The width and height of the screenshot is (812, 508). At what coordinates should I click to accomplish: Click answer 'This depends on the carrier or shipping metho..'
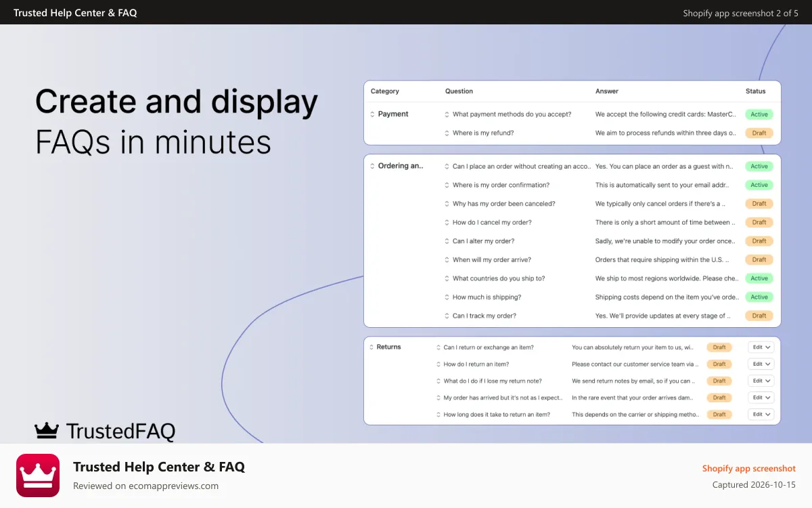[x=635, y=414]
